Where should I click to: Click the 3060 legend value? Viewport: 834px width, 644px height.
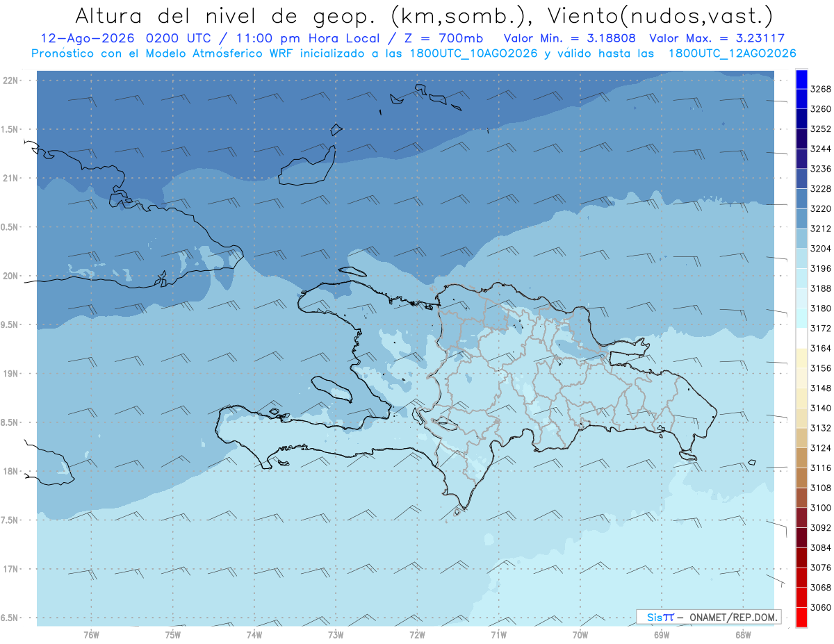(x=821, y=608)
